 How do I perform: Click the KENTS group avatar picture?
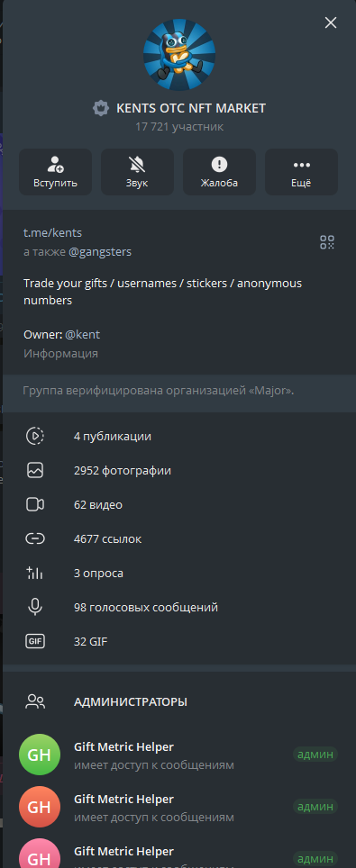click(x=179, y=54)
